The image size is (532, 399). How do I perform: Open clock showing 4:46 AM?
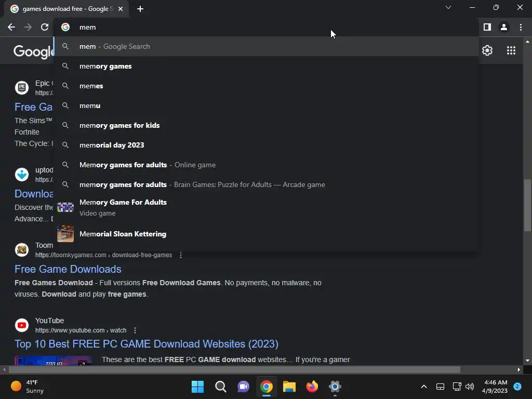click(x=495, y=387)
